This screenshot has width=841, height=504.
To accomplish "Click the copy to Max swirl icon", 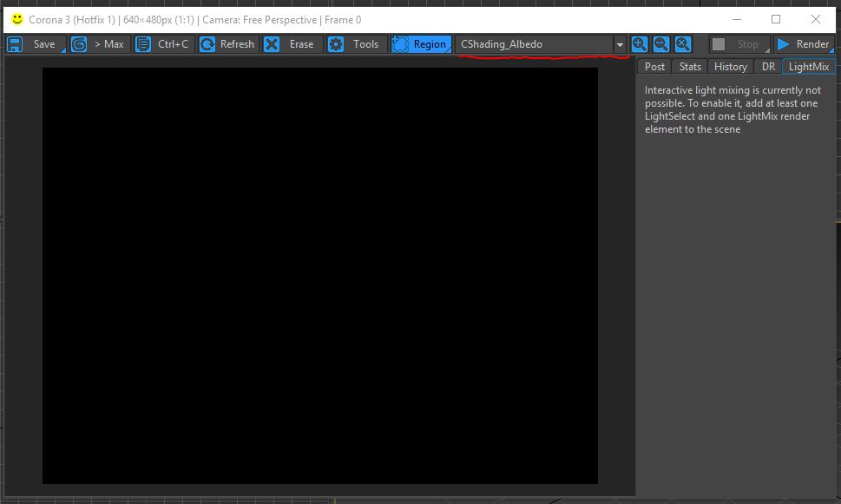I will 79,44.
